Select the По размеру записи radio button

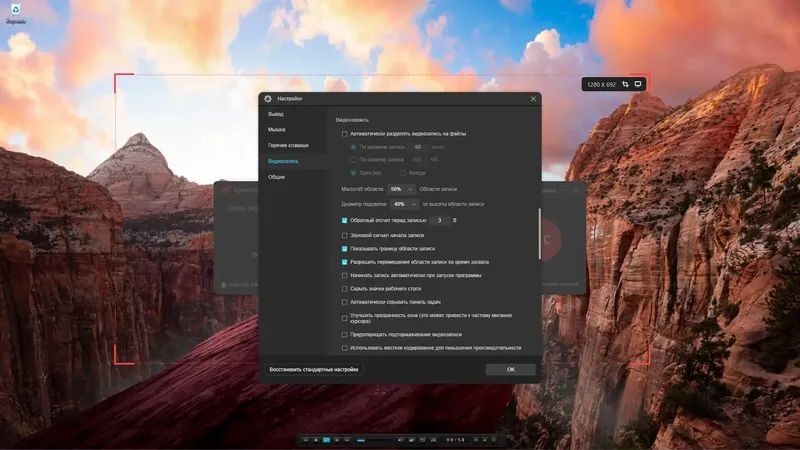[353, 160]
